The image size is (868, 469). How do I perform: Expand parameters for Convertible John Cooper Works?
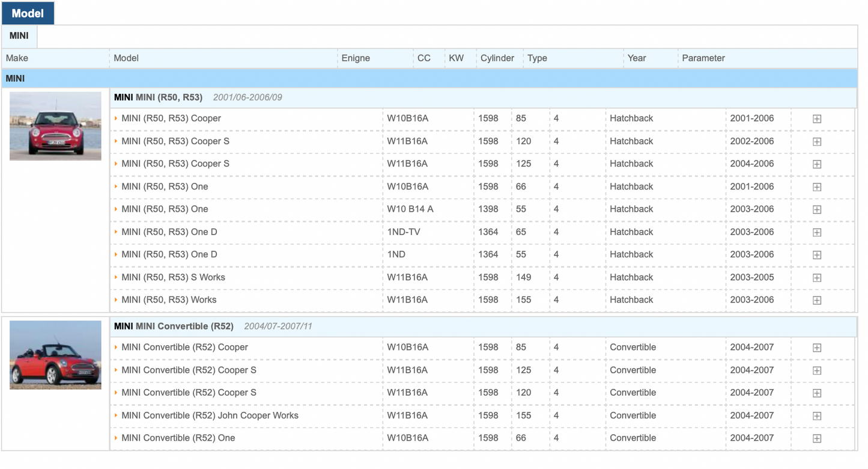click(817, 416)
